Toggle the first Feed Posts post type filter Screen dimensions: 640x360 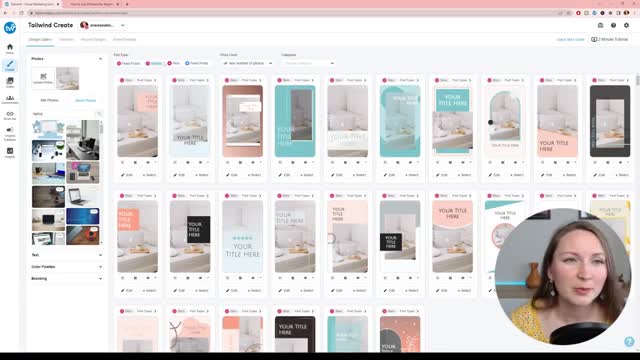point(129,63)
